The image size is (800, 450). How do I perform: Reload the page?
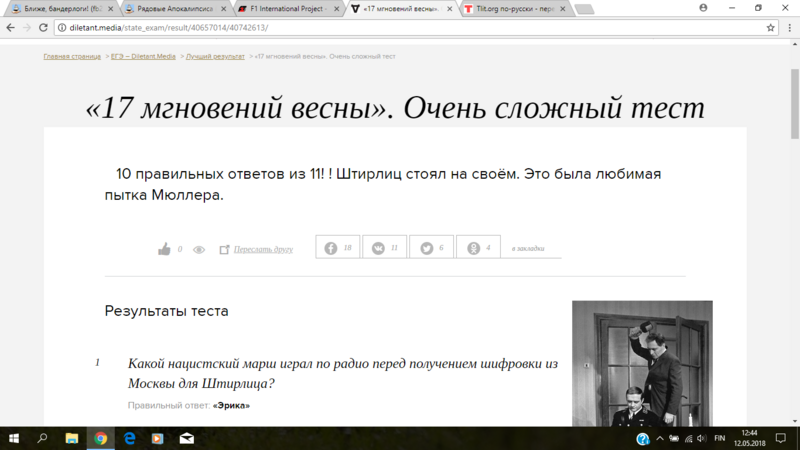pos(43,28)
